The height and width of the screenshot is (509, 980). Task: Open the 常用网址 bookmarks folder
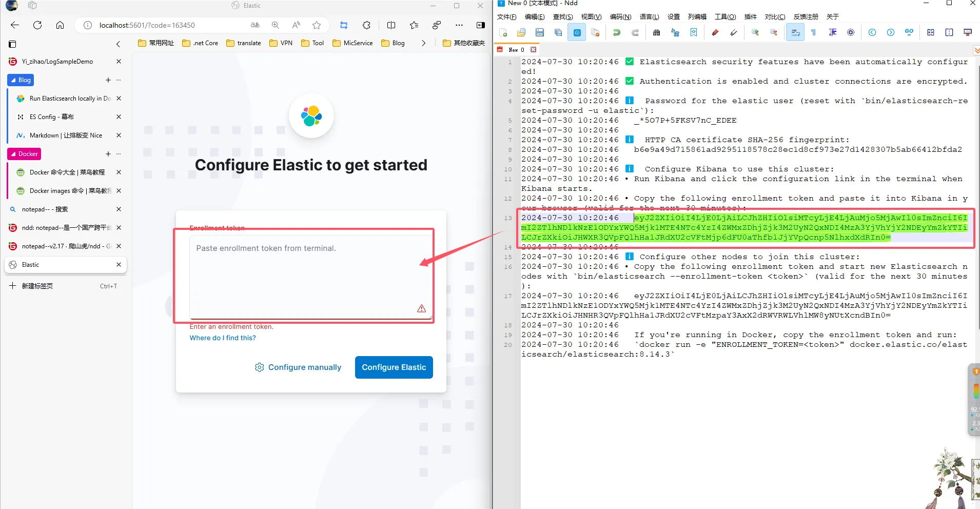click(156, 43)
